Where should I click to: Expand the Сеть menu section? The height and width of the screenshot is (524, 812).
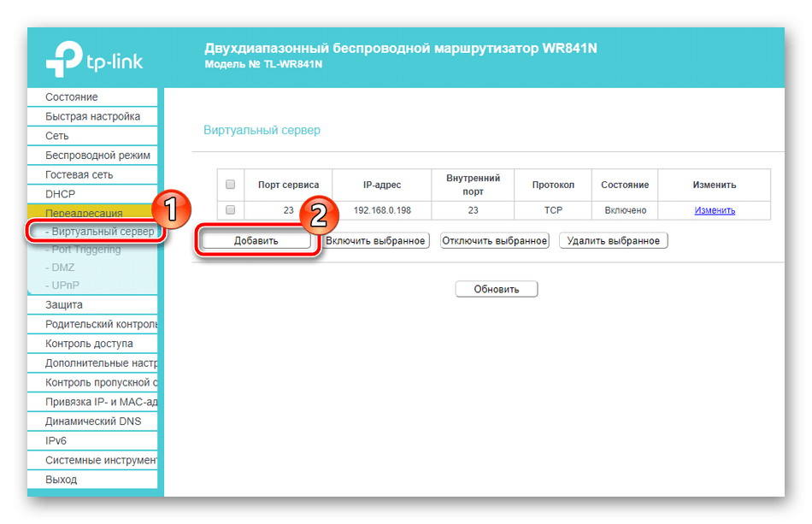point(57,136)
